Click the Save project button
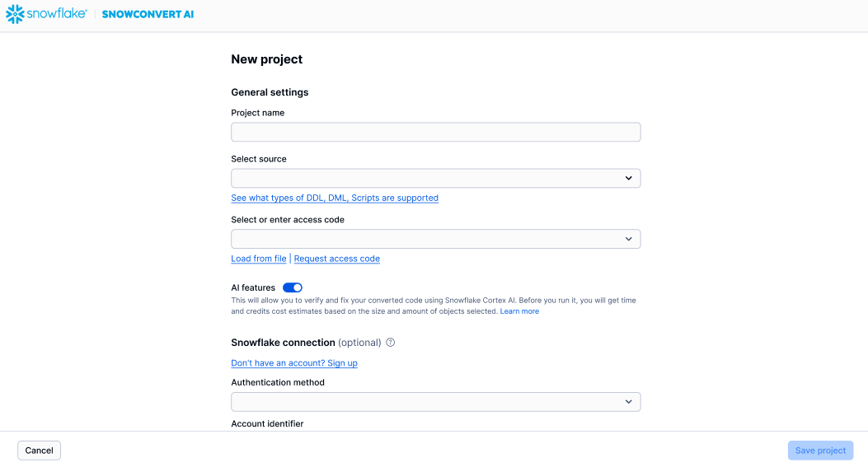This screenshot has width=868, height=467. point(820,451)
